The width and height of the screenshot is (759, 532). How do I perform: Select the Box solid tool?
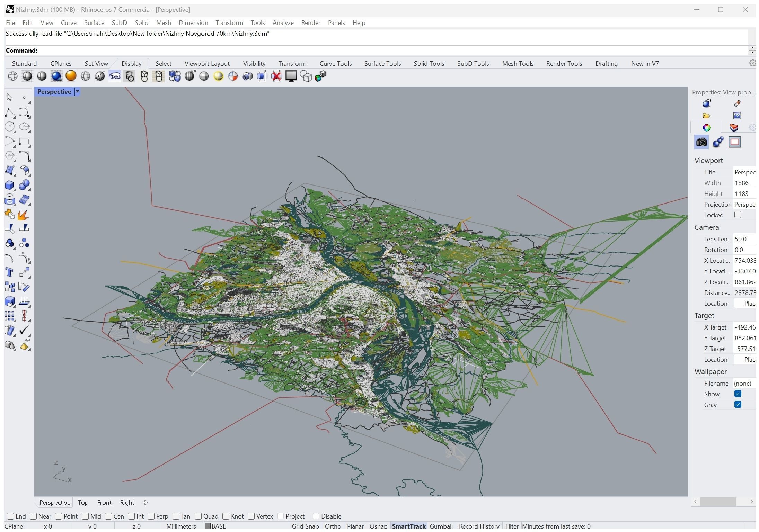click(x=10, y=186)
